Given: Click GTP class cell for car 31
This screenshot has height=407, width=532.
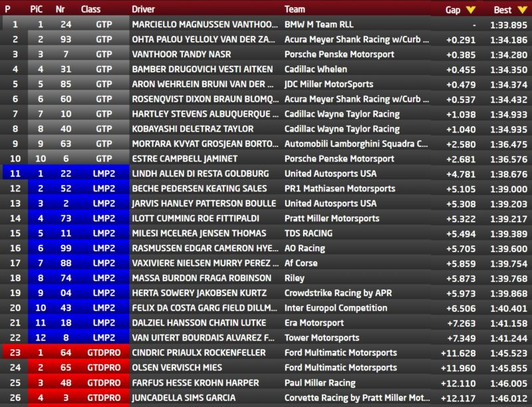Looking at the screenshot, I should pos(104,69).
